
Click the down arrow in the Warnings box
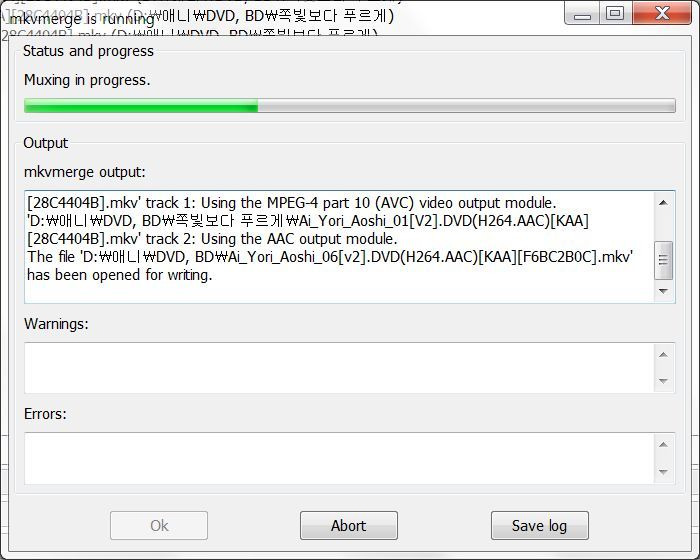[x=663, y=381]
